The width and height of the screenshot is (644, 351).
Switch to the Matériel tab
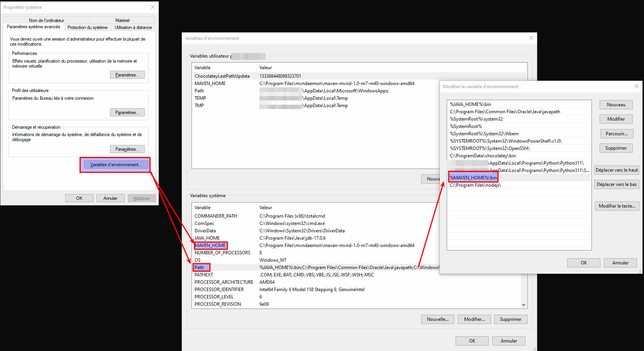pyautogui.click(x=122, y=20)
